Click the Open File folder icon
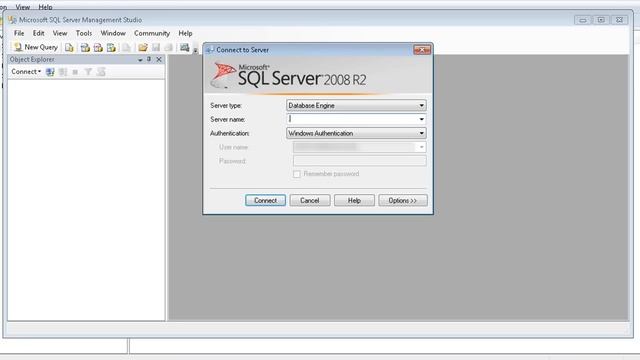Viewport: 640px width, 360px height. pos(143,48)
